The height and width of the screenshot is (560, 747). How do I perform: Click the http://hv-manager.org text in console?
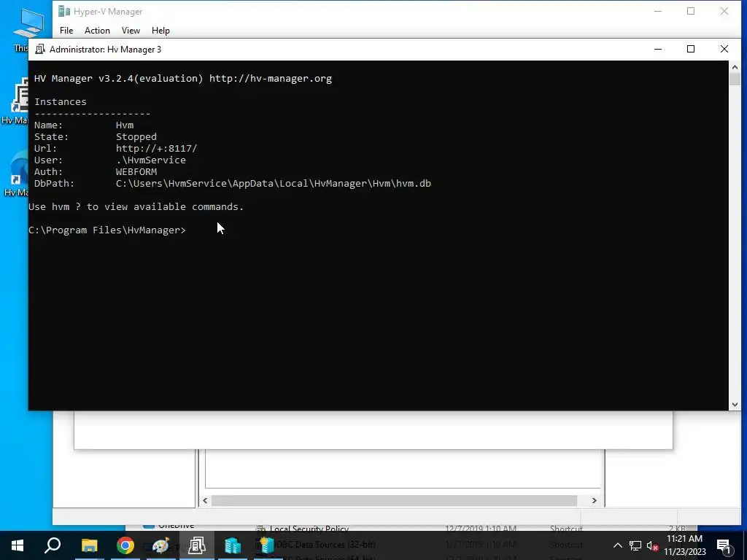coord(270,79)
